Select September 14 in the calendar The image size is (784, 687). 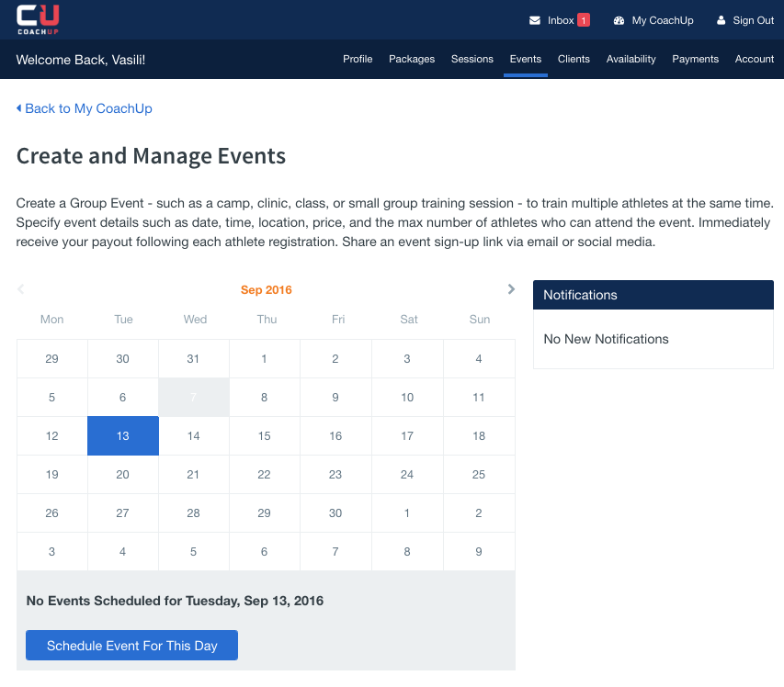(x=194, y=435)
